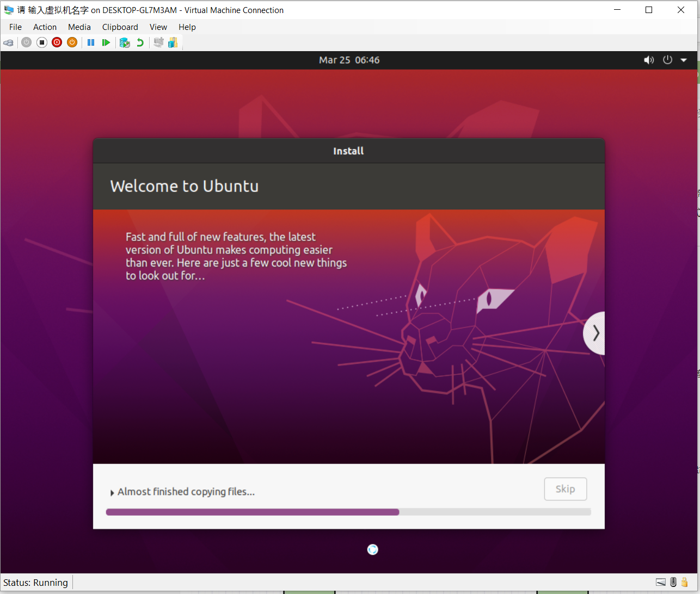This screenshot has width=700, height=594.
Task: Click the installation progress bar
Action: (x=348, y=512)
